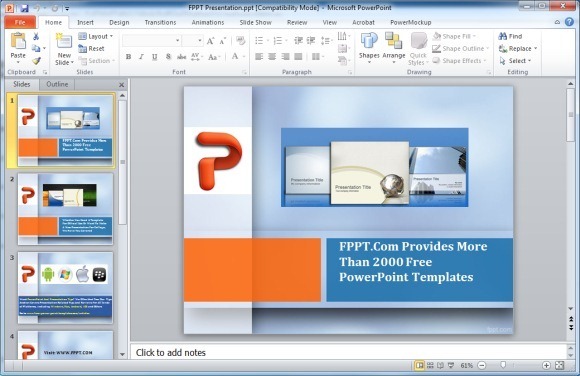Image resolution: width=580 pixels, height=376 pixels.
Task: Click the Save icon in quick access toolbar
Action: pos(24,8)
